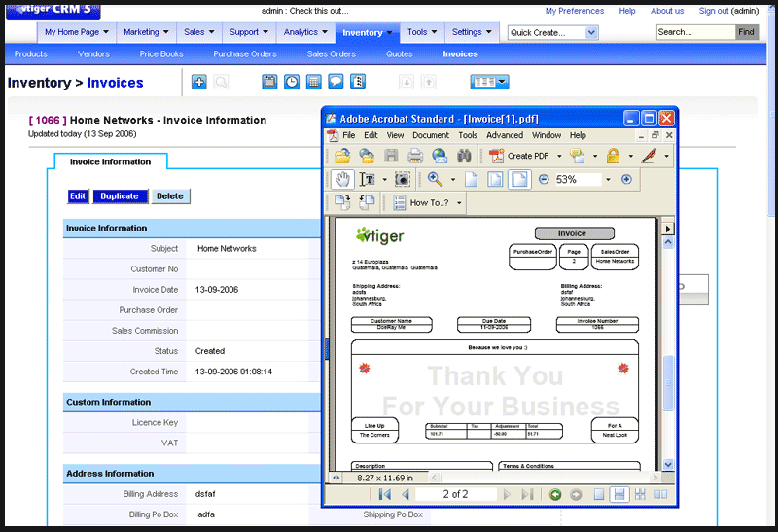Open the tracker notebook icon in CRM toolbar
The width and height of the screenshot is (778, 532).
click(x=358, y=82)
